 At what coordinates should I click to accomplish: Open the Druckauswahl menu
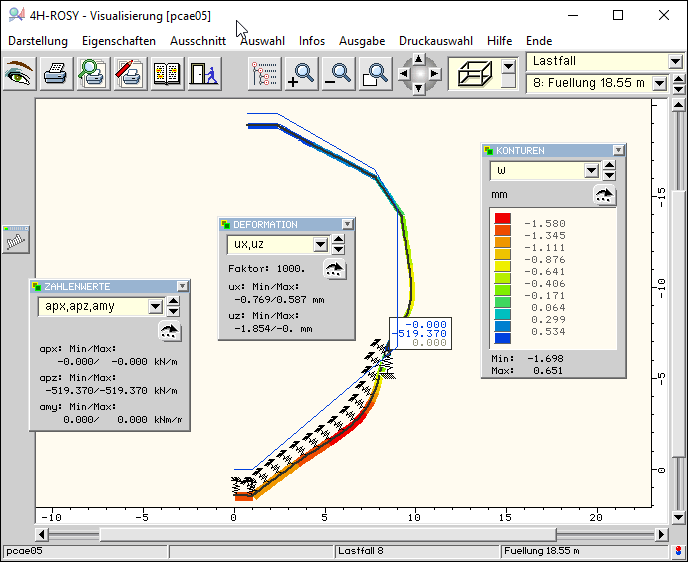click(x=436, y=41)
